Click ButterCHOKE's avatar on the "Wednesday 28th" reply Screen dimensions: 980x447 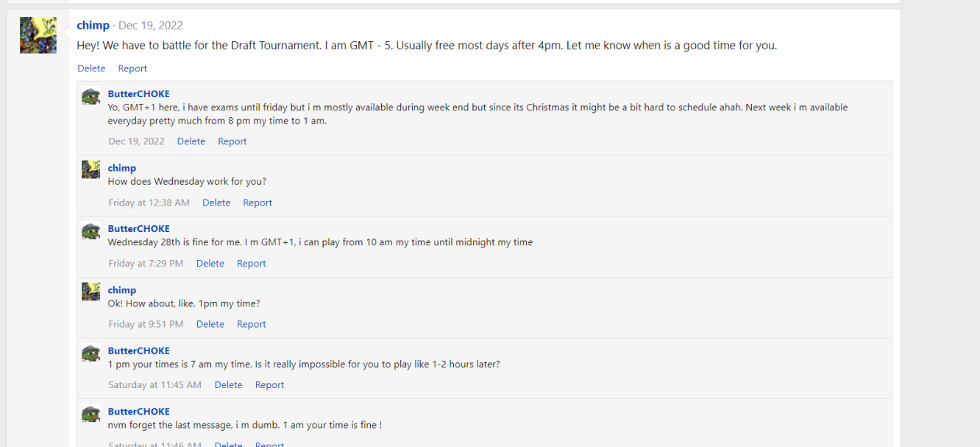click(x=90, y=231)
